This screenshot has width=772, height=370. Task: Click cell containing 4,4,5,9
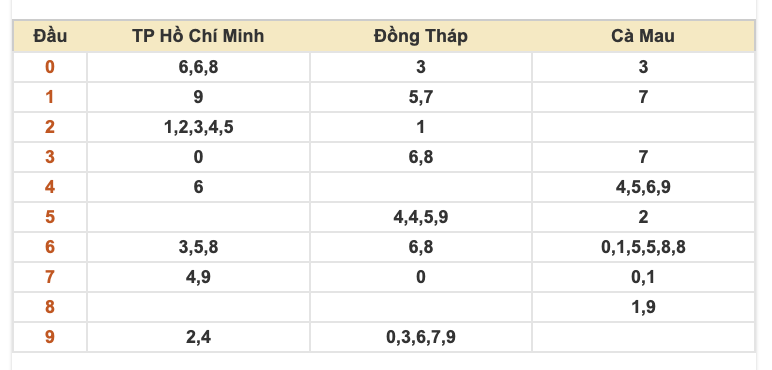click(420, 217)
